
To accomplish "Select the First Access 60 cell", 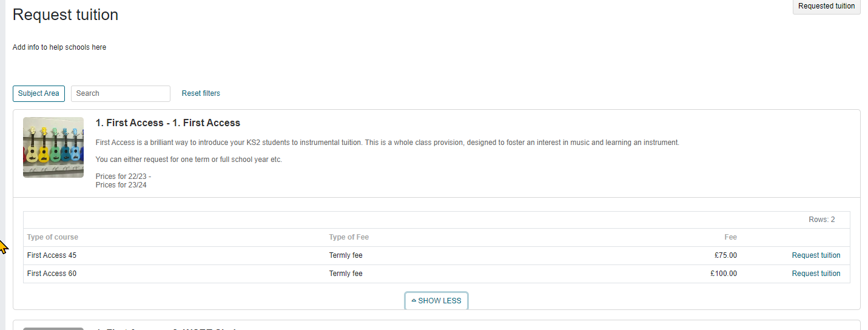I will coord(52,274).
